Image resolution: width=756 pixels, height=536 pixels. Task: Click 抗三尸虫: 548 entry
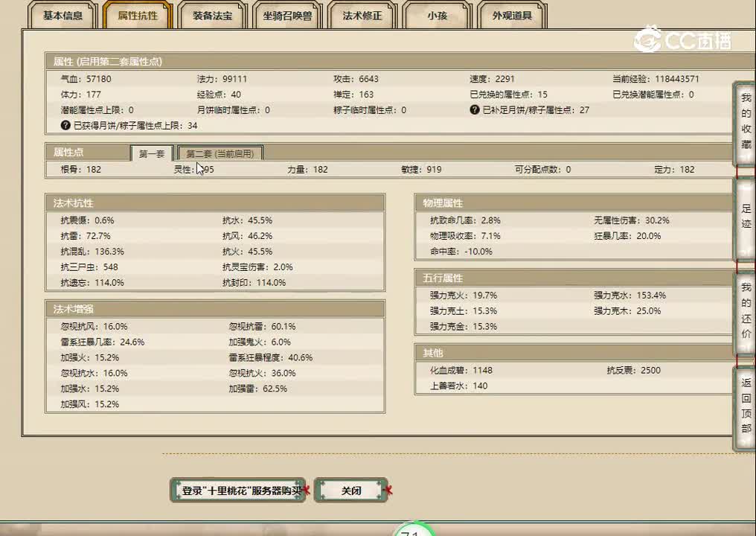pyautogui.click(x=89, y=267)
